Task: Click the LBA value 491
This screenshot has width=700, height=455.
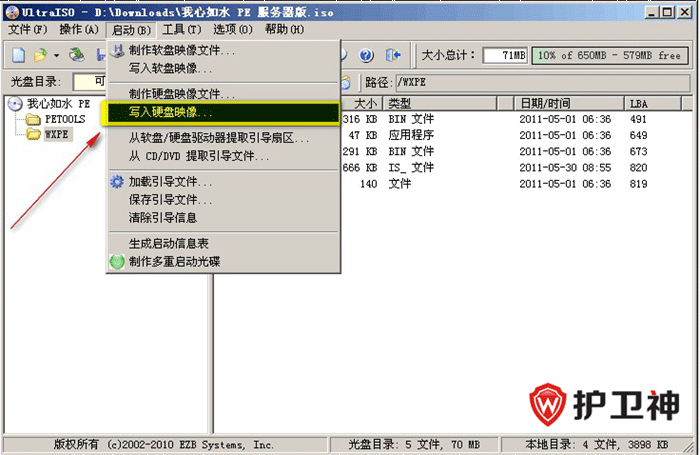Action: point(638,119)
